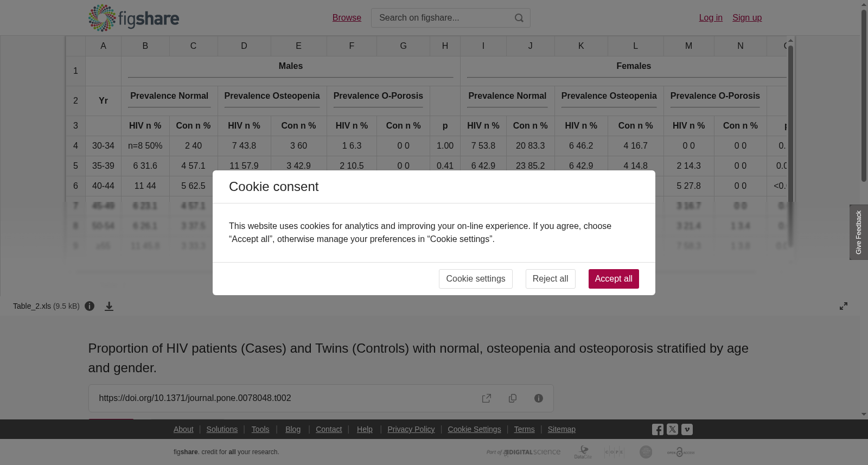
Task: Open Terms footer link
Action: point(524,429)
